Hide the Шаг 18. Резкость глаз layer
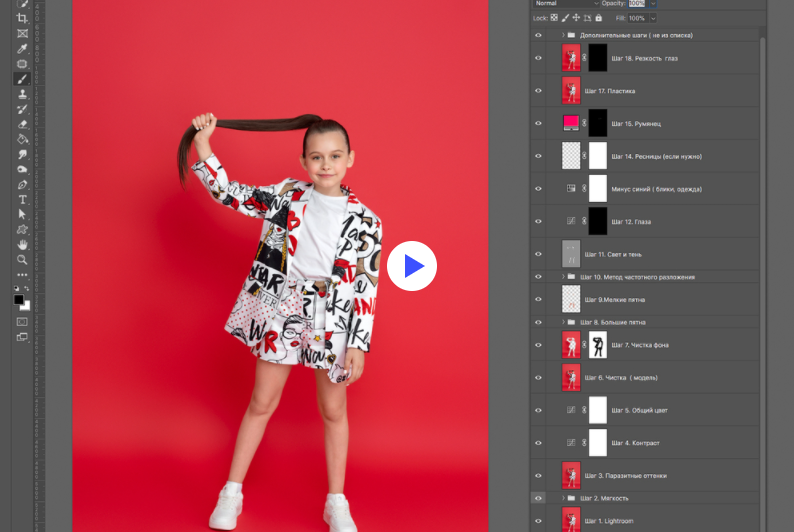 point(538,58)
